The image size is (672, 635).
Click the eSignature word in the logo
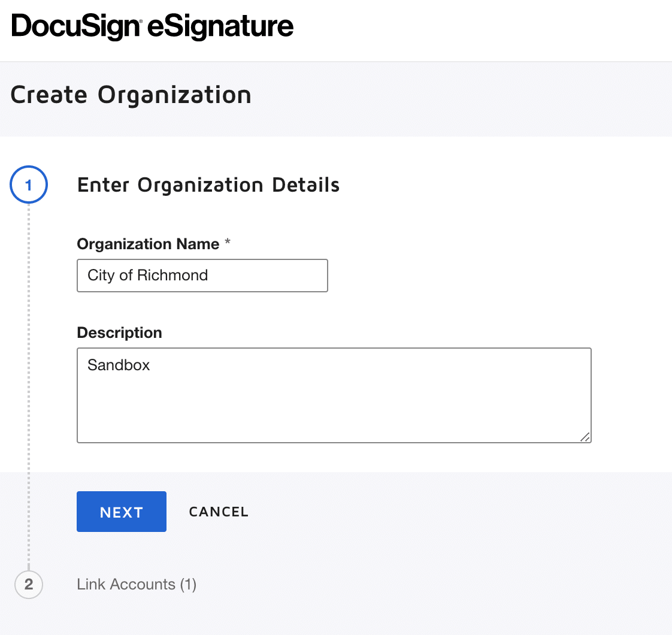pos(220,27)
